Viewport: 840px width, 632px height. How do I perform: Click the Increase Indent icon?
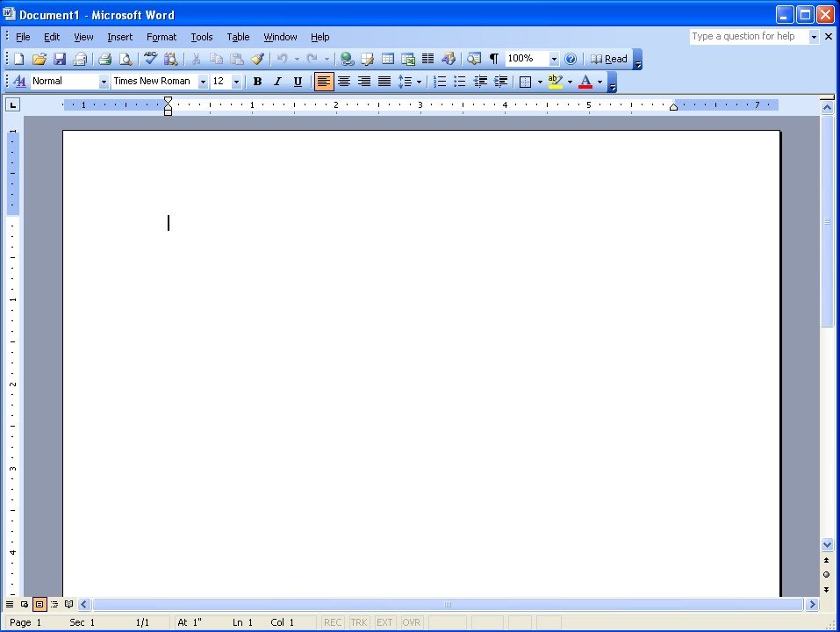point(500,82)
